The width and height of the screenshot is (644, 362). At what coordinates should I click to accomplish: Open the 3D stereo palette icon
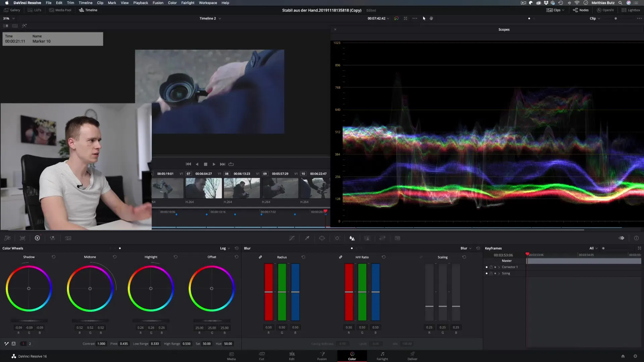[x=397, y=238]
